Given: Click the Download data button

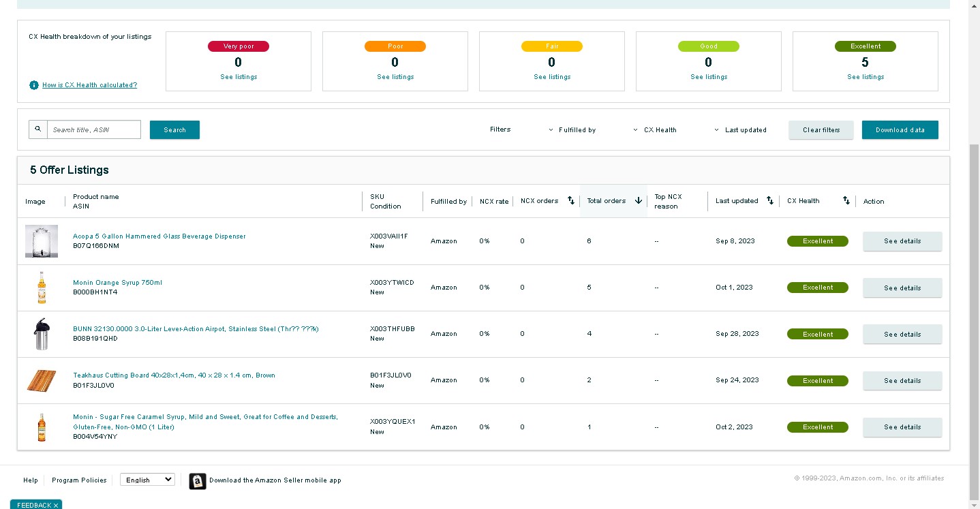Looking at the screenshot, I should [900, 130].
